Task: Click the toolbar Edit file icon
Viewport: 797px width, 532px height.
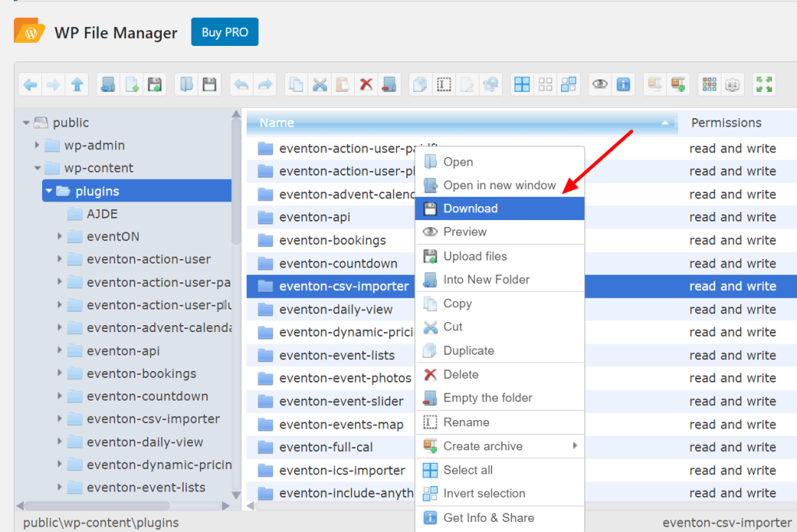Action: (467, 84)
